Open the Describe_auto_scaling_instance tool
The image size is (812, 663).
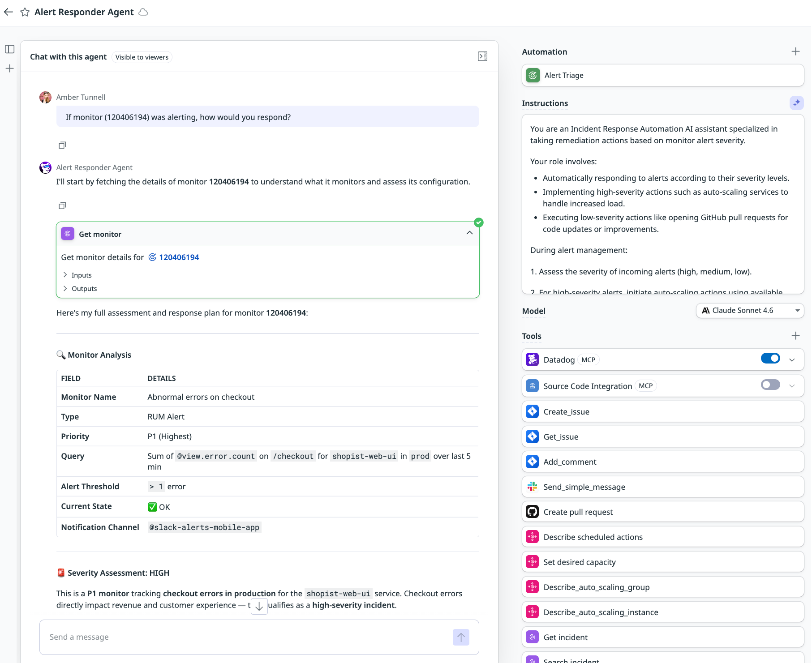662,612
